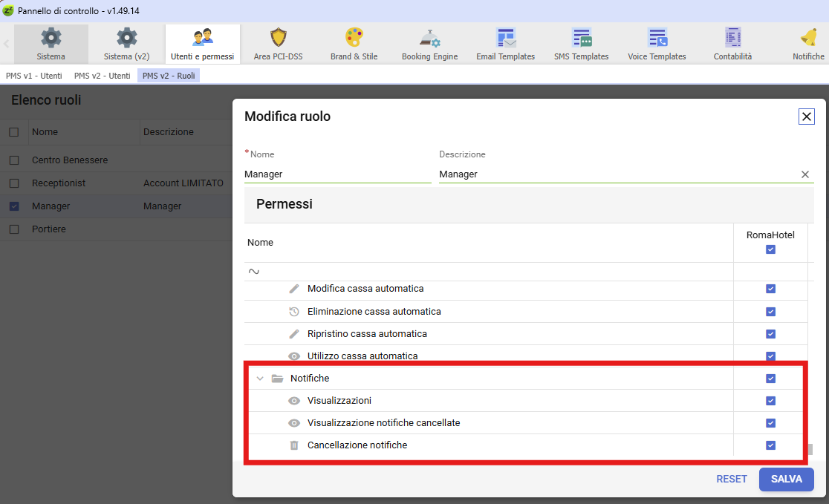This screenshot has height=504, width=829.
Task: Switch to the PMS v1 - Utenti tab
Action: coord(34,76)
